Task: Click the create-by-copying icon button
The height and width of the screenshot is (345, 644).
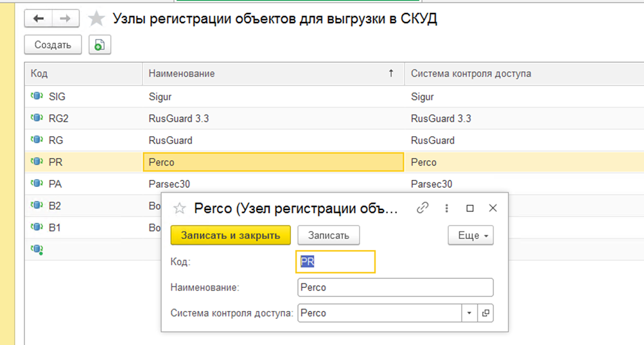Action: click(x=100, y=44)
